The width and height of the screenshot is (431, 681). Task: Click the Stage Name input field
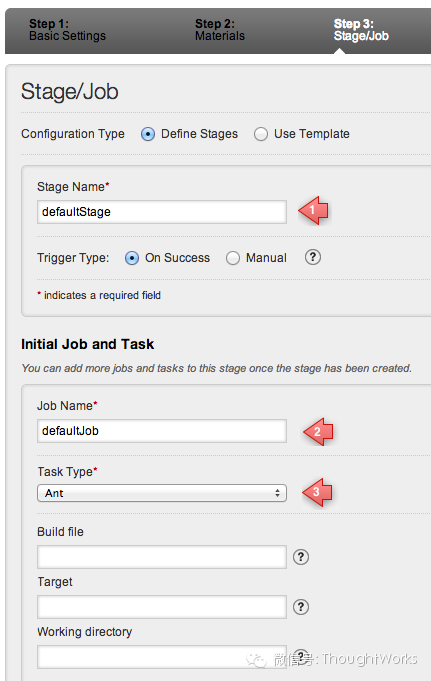click(x=162, y=212)
